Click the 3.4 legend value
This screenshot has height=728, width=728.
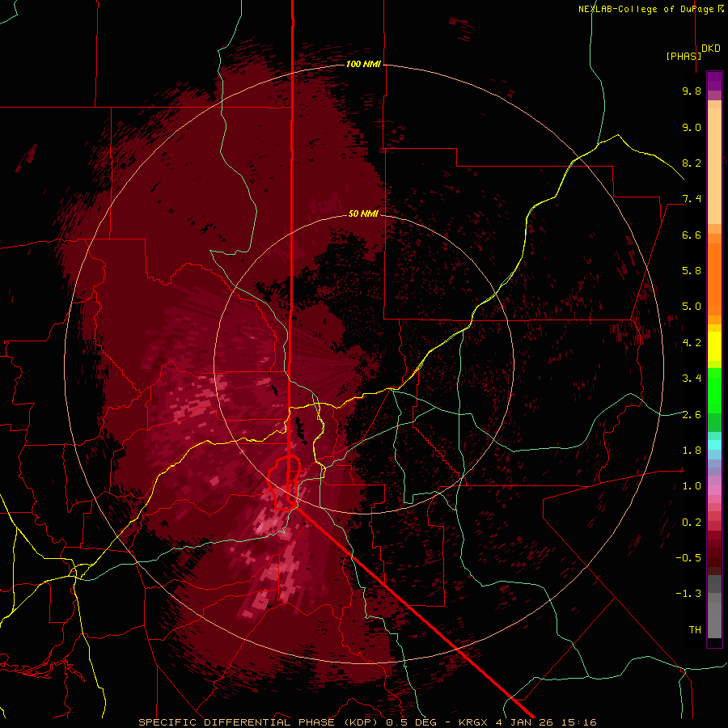tap(692, 379)
